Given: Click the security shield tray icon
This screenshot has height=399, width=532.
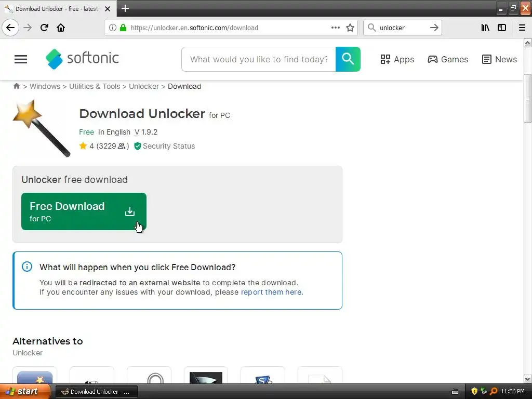Looking at the screenshot, I should (474, 392).
